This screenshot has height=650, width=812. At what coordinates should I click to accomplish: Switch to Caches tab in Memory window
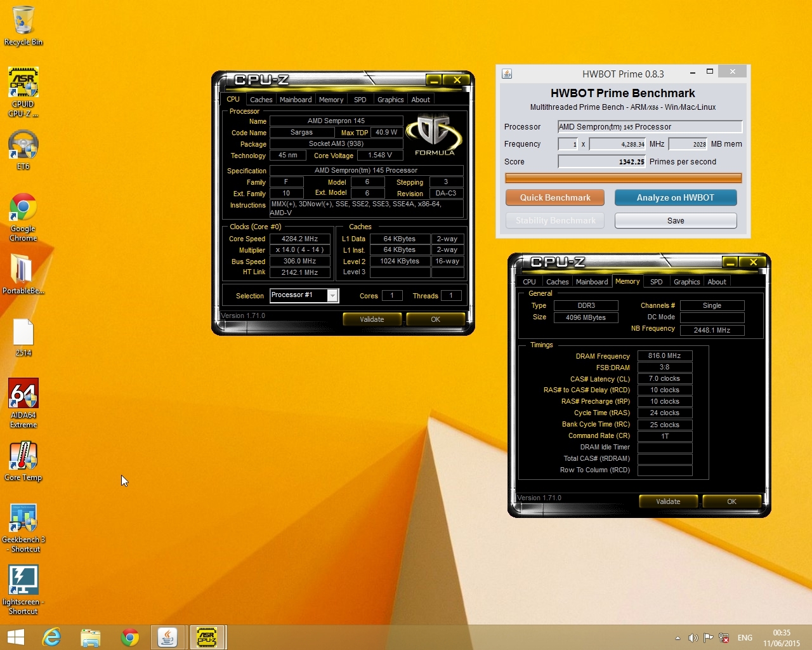(x=557, y=282)
